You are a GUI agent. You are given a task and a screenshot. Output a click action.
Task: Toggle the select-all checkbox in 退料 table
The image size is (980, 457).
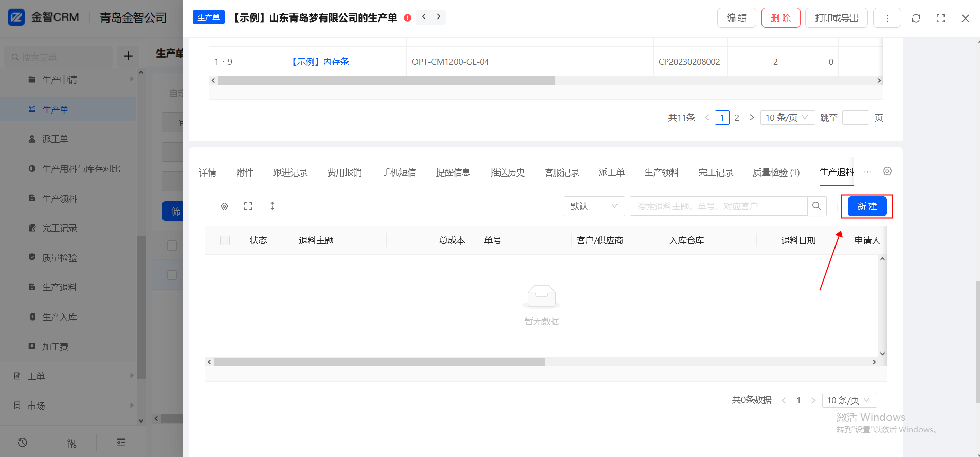(225, 240)
